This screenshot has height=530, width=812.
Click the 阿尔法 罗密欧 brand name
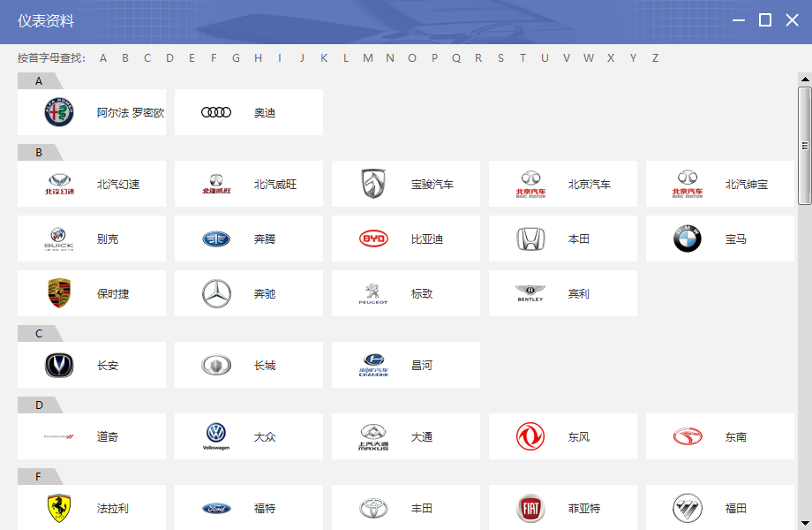(x=131, y=112)
